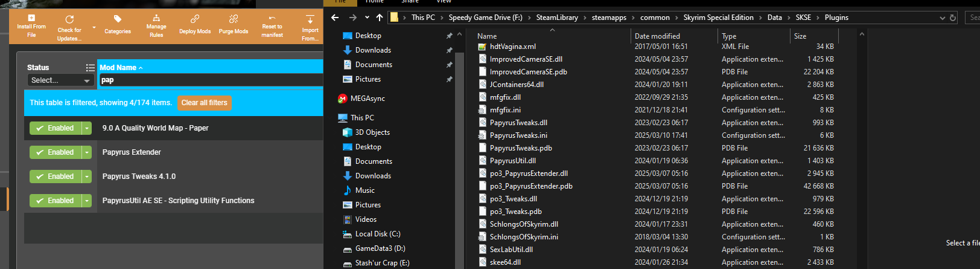Select JContainers64.dll in the file list
This screenshot has width=980, height=269.
click(x=517, y=85)
